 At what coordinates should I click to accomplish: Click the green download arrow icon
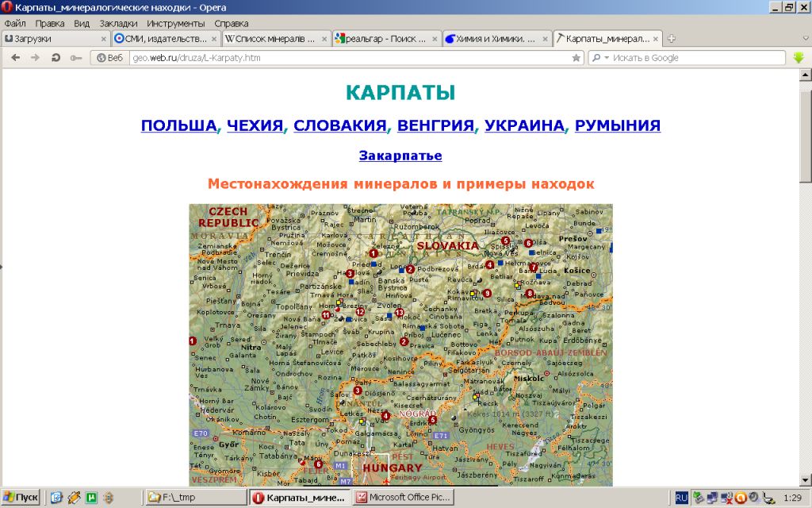click(799, 58)
